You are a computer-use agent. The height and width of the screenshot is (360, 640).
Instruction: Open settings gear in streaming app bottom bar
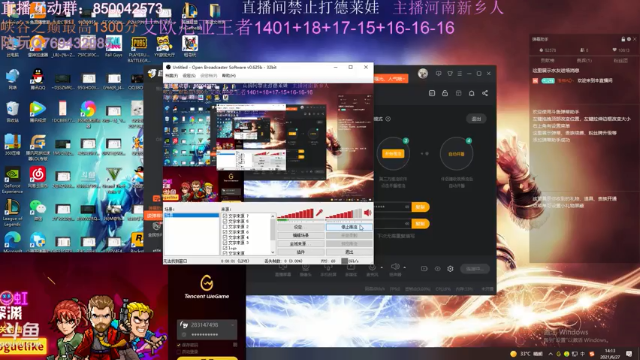point(450,269)
